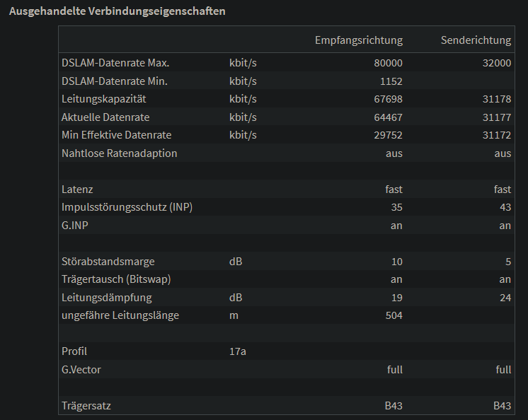The width and height of the screenshot is (528, 420).
Task: Click the 'Empfangsrichtung' column header
Action: [358, 40]
